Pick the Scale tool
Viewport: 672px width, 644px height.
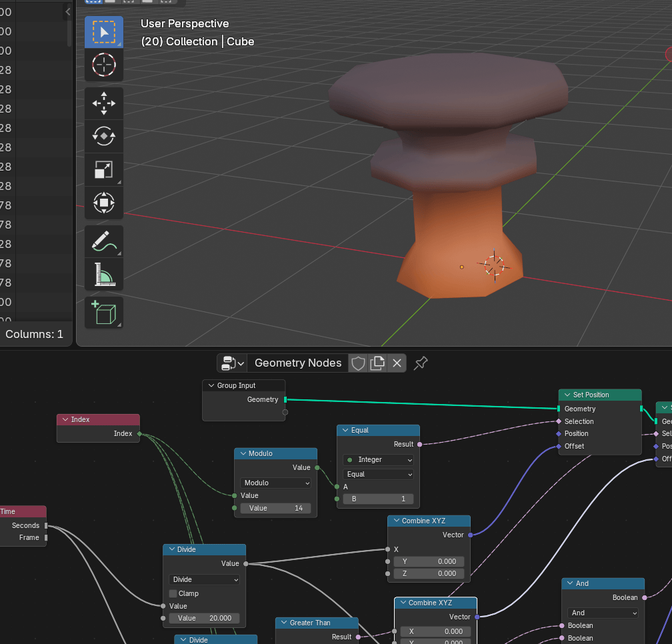(104, 170)
